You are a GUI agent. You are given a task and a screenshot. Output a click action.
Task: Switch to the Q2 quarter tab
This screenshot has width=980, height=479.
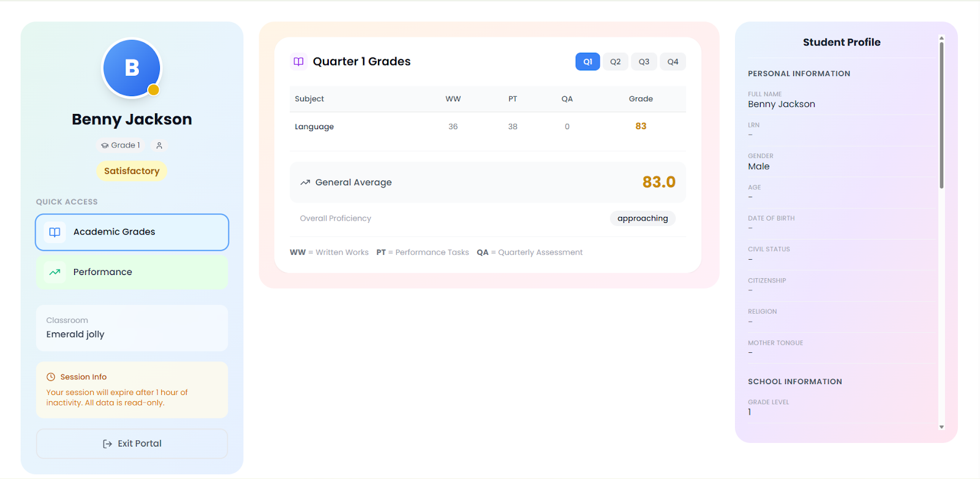tap(615, 62)
